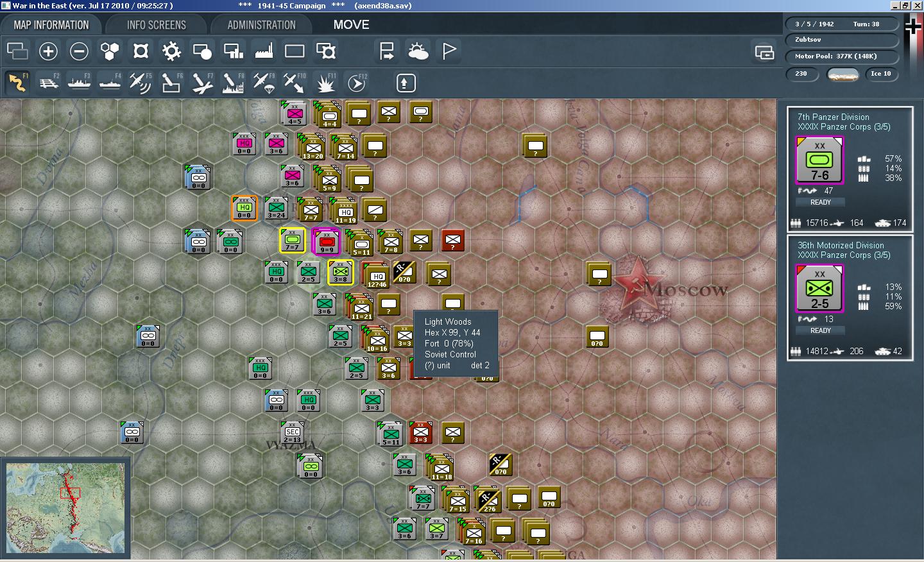Select the 12?46 HQ stack on map
The height and width of the screenshot is (562, 924).
pyautogui.click(x=375, y=276)
